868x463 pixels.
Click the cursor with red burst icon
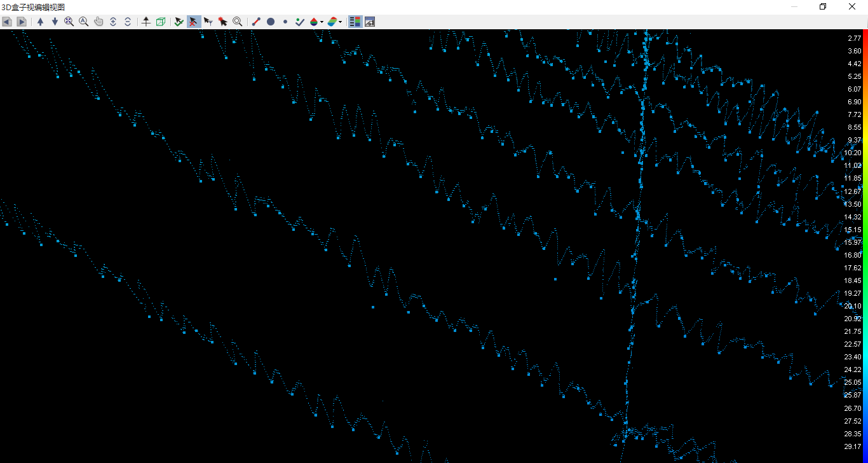(x=223, y=22)
